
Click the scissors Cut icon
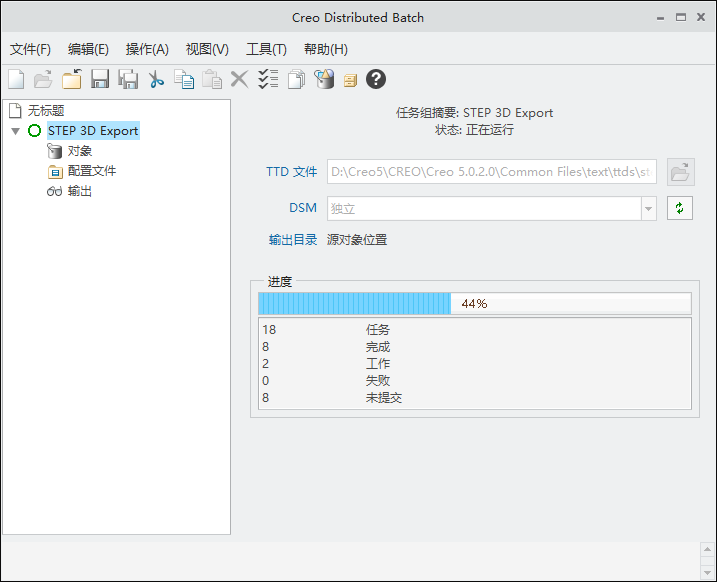tap(156, 79)
